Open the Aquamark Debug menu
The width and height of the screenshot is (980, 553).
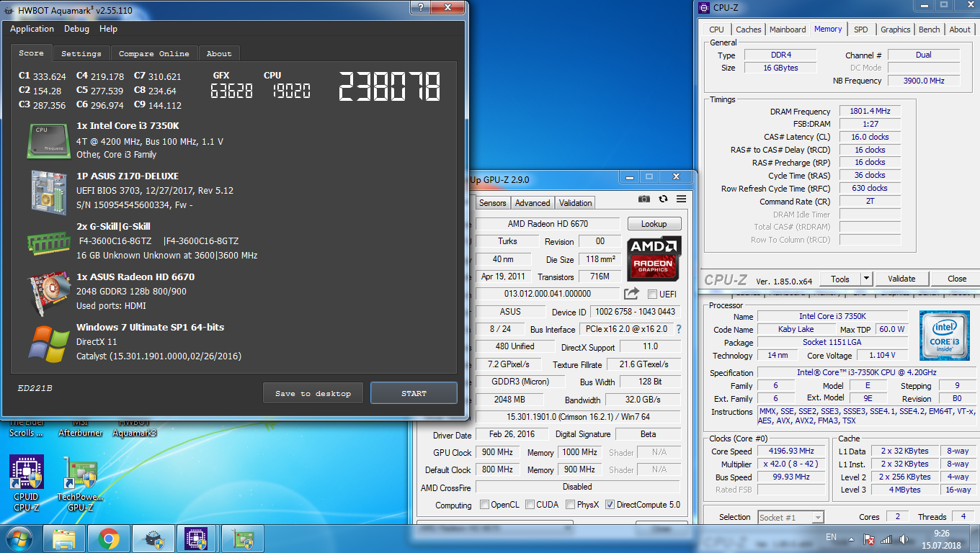pos(76,29)
